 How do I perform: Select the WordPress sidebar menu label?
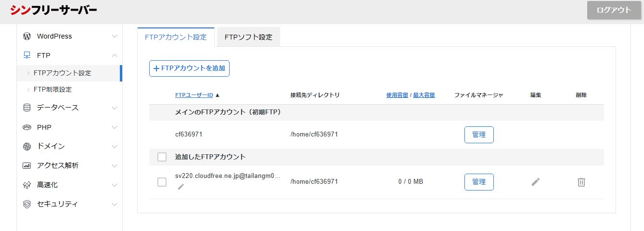point(54,36)
